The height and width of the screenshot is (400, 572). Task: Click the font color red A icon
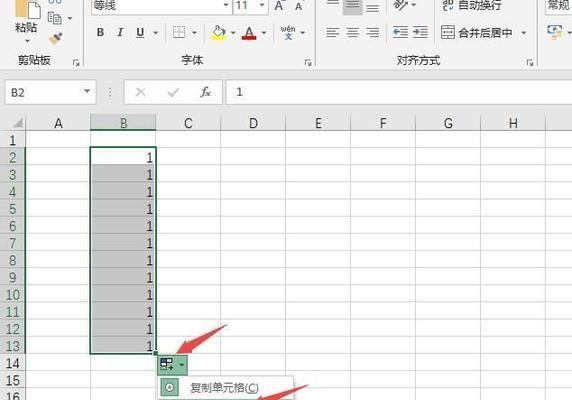[249, 33]
